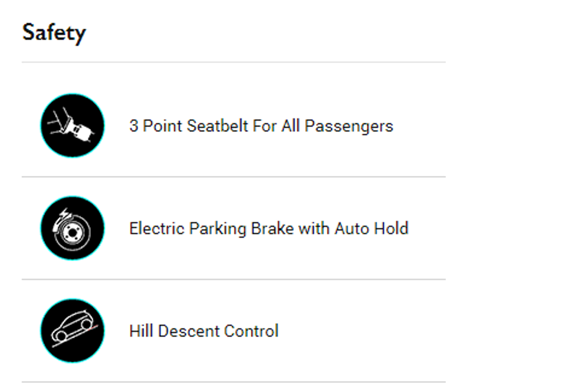This screenshot has width=563, height=392.
Task: Click the word 'Descent' in the third feature
Action: coord(189,331)
